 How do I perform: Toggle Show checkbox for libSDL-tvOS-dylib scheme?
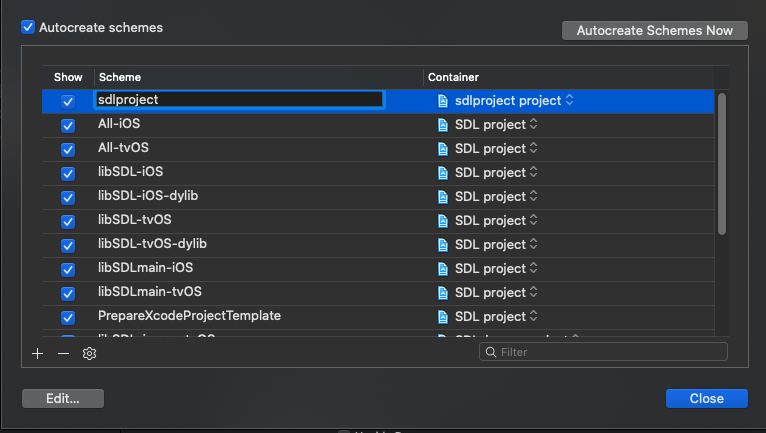(x=68, y=245)
